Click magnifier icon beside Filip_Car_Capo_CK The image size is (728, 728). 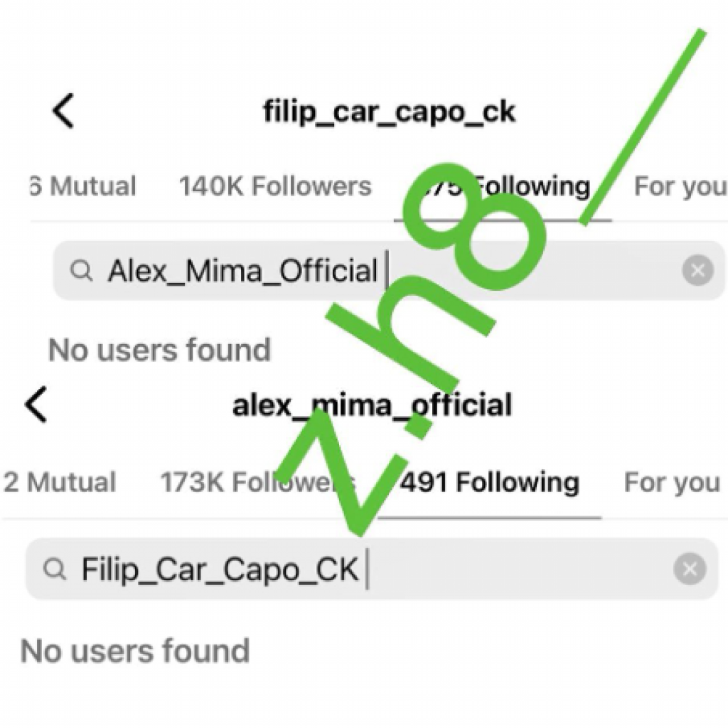tap(55, 569)
